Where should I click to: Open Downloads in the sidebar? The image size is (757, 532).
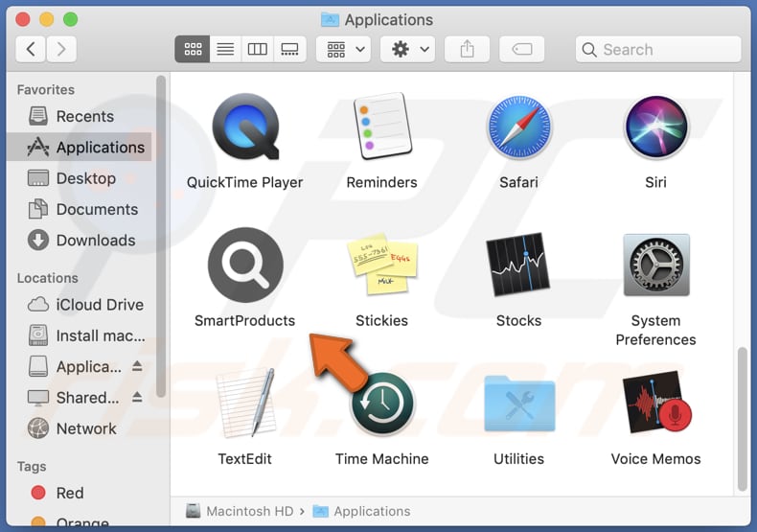pos(80,241)
